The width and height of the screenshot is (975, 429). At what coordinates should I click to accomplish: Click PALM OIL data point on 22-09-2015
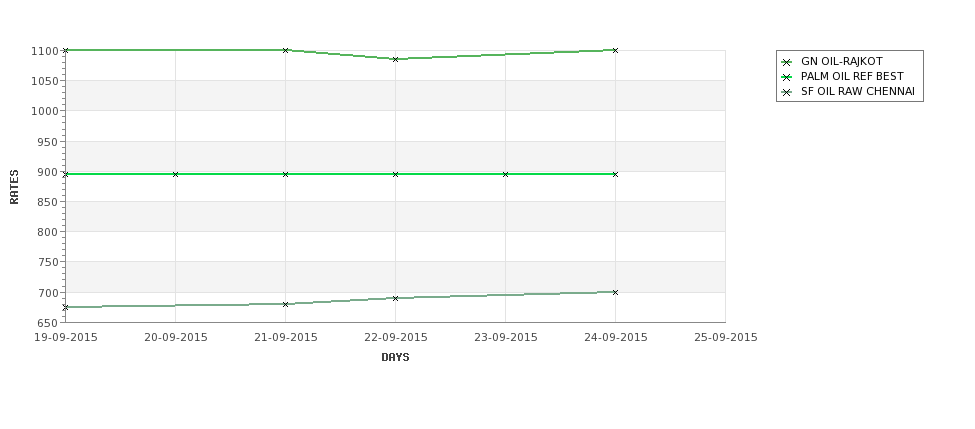click(x=395, y=174)
